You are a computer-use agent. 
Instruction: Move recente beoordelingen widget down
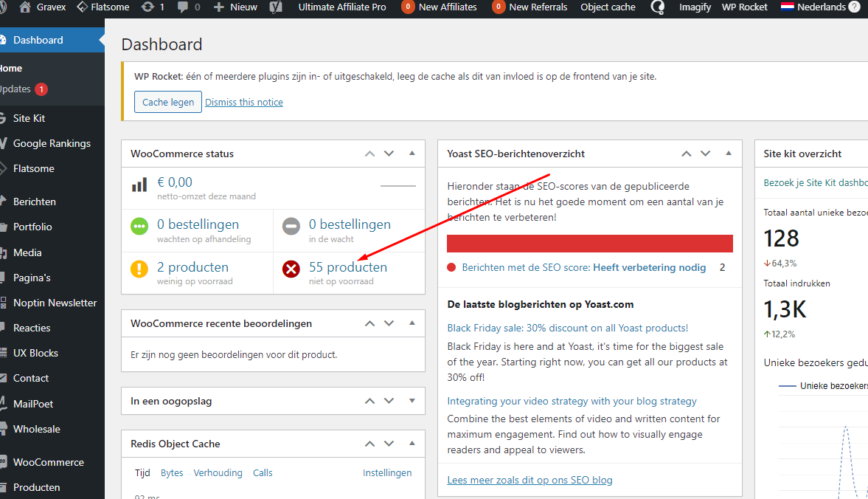click(x=389, y=323)
